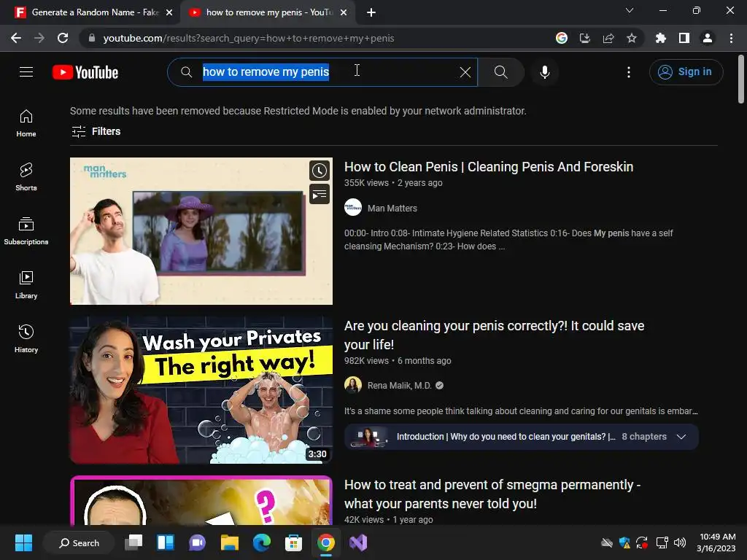This screenshot has width=747, height=560.
Task: Open Chrome profile avatar menu
Action: point(708,38)
